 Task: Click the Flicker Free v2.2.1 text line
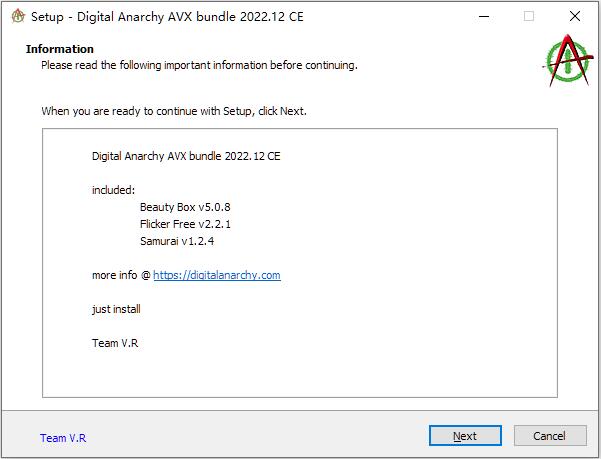click(x=186, y=224)
